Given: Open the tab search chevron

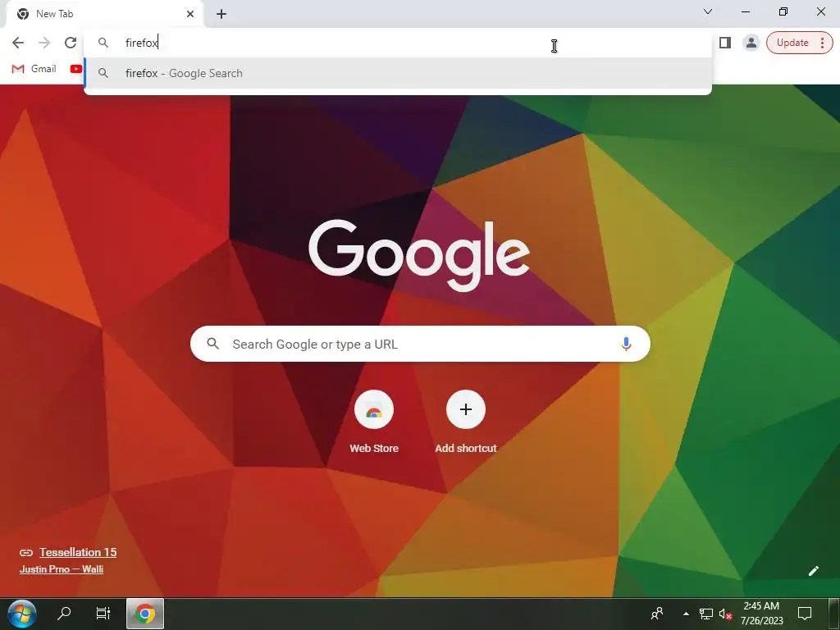Looking at the screenshot, I should (x=708, y=11).
